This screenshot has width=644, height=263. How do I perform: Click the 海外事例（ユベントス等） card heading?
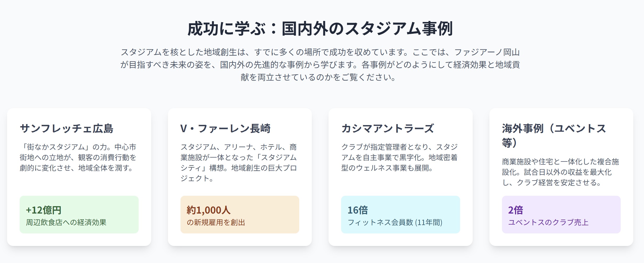tap(554, 136)
